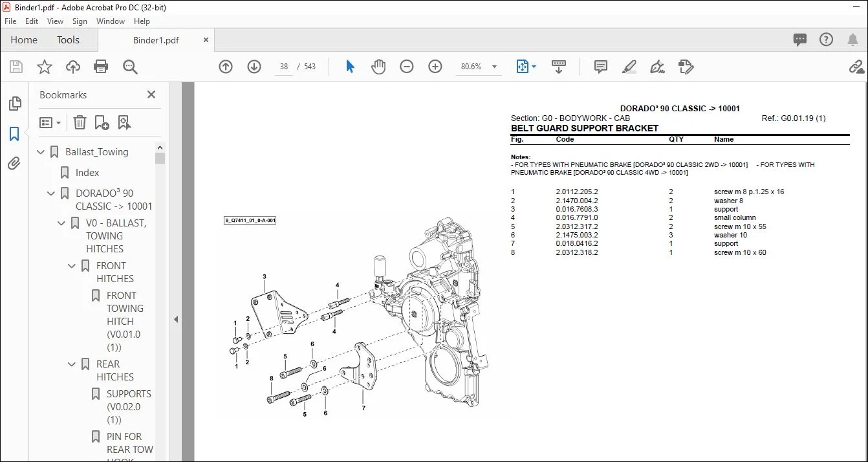Open the attachments paperclip panel
The height and width of the screenshot is (462, 868).
click(14, 163)
